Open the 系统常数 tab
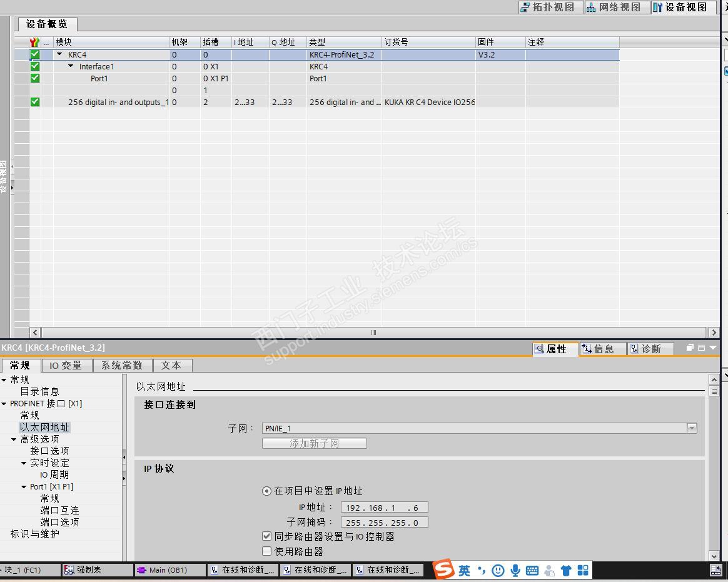Image resolution: width=728 pixels, height=582 pixels. click(x=122, y=366)
